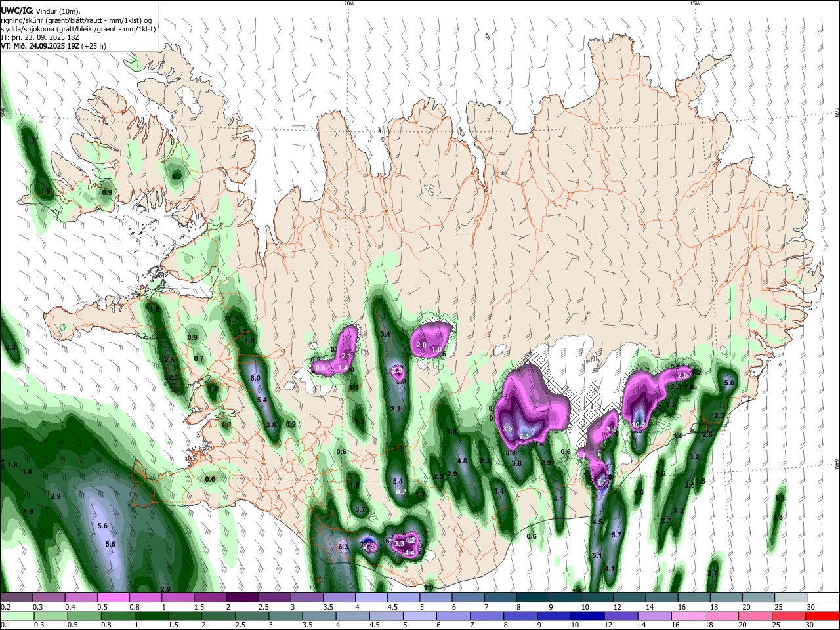Click the dark navy blue swatch in lower legend row
This screenshot has width=840, height=630.
pos(587,616)
